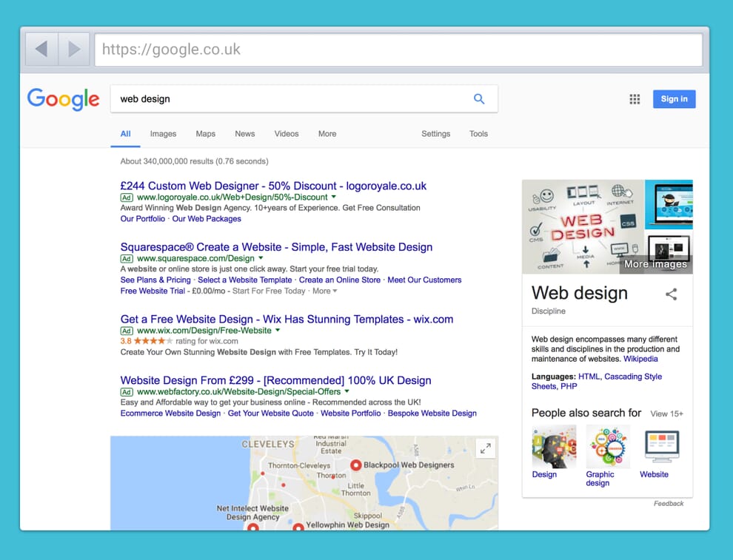This screenshot has height=560, width=733.
Task: Click the More images thumbnail
Action: click(x=655, y=264)
